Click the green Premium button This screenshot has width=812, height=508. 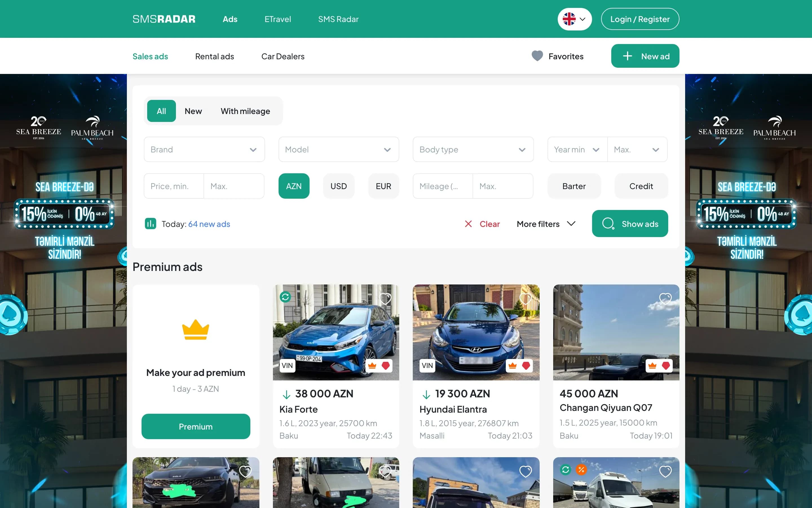[x=196, y=426]
